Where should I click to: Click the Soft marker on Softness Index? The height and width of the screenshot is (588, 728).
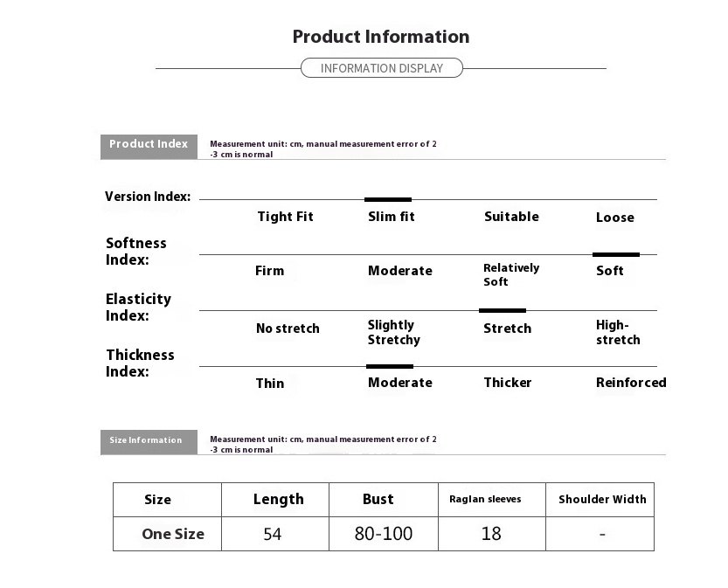(616, 254)
